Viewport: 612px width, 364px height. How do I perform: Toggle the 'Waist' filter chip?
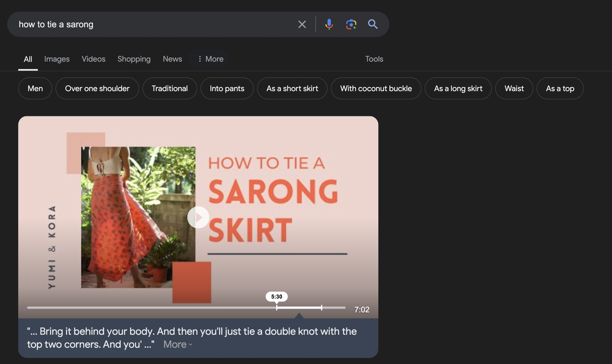pyautogui.click(x=514, y=88)
